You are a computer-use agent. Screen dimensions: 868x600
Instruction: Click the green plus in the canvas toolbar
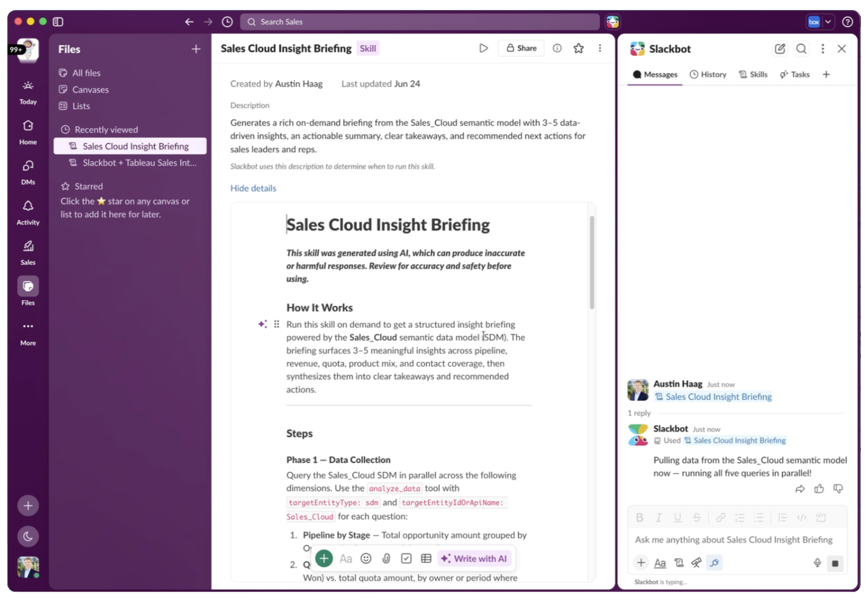pyautogui.click(x=324, y=559)
